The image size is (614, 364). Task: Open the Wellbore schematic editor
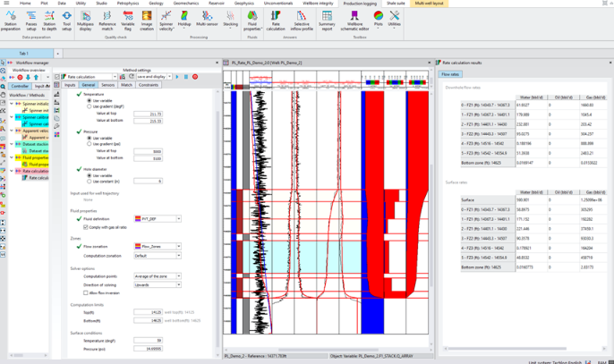[x=354, y=18]
